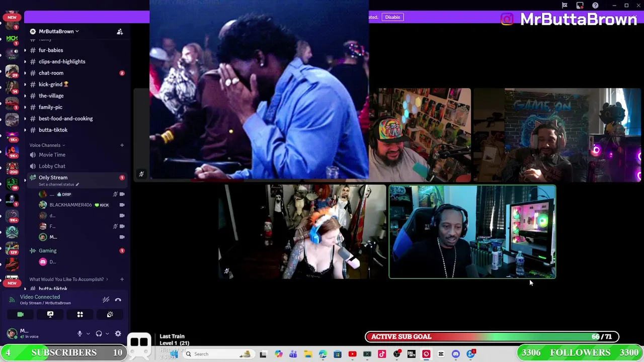The width and height of the screenshot is (644, 362).
Task: Open the Activities launcher icon
Action: 80,314
